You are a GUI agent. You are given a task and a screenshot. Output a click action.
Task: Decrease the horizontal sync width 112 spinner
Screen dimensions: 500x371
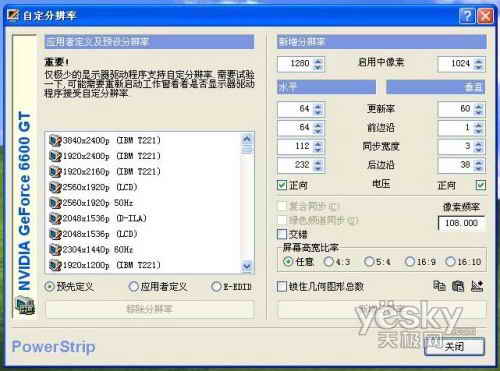318,150
